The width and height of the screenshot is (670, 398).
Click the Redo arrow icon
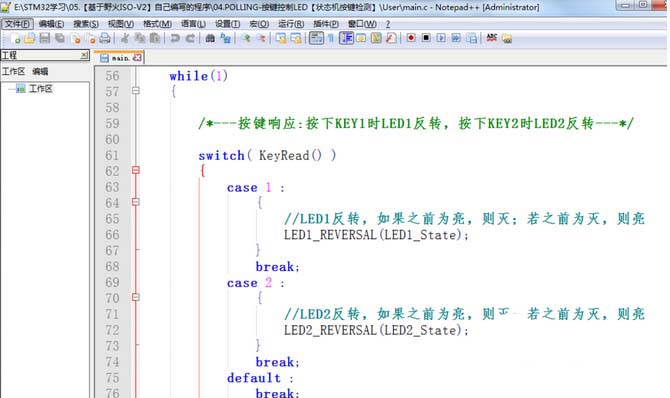click(190, 38)
